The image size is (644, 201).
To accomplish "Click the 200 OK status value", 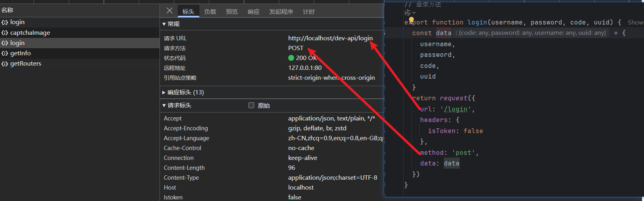I will [x=306, y=58].
